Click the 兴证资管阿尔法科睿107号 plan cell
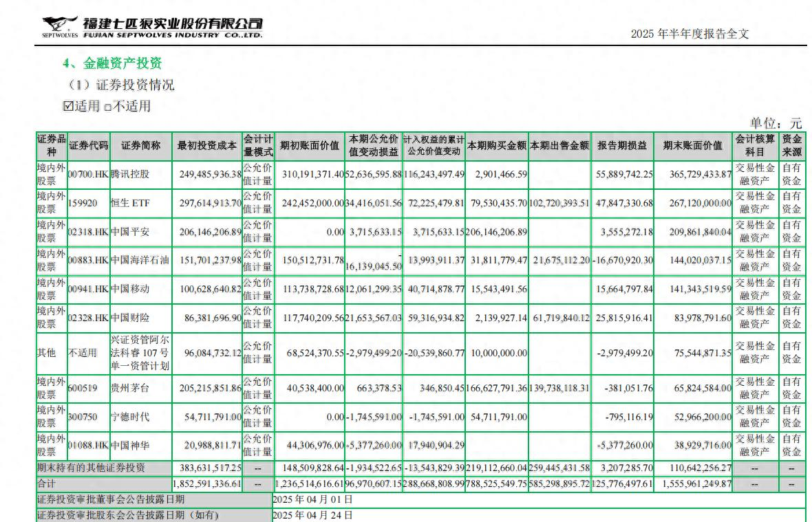The width and height of the screenshot is (812, 522). tap(140, 353)
